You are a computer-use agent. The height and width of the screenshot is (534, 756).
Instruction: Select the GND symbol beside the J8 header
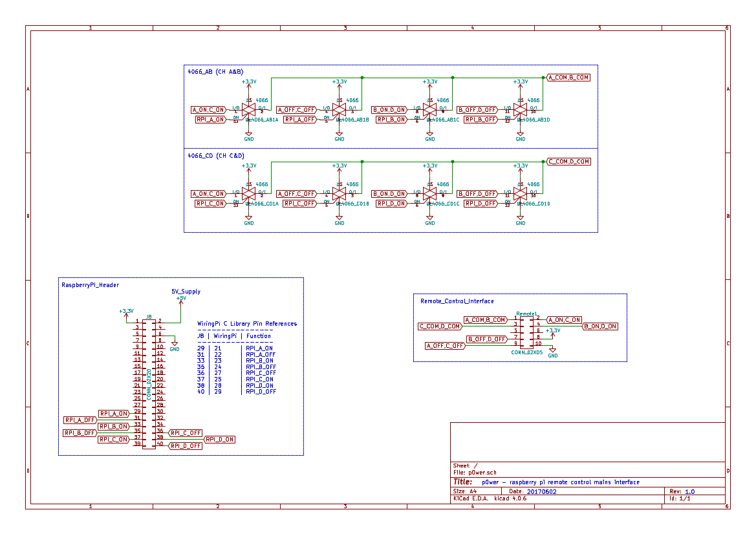(x=175, y=345)
